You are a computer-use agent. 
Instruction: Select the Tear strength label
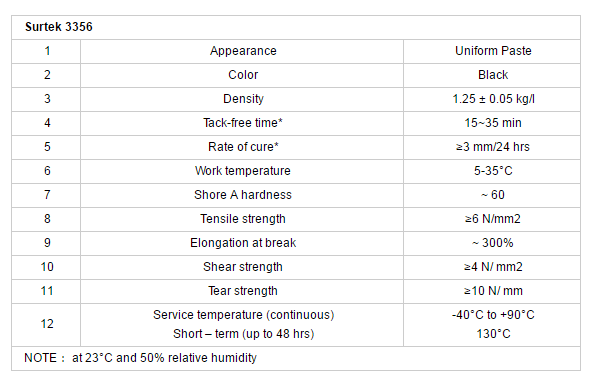243,291
